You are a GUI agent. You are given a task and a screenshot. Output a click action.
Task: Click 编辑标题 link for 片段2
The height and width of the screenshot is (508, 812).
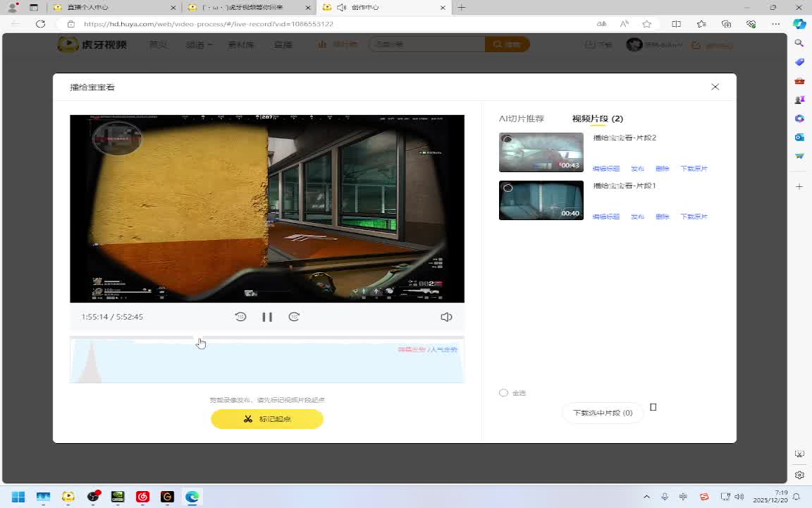click(605, 169)
